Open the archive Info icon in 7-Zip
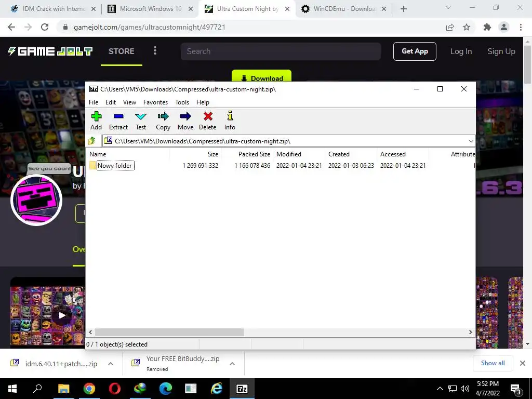532x399 pixels. pyautogui.click(x=230, y=121)
